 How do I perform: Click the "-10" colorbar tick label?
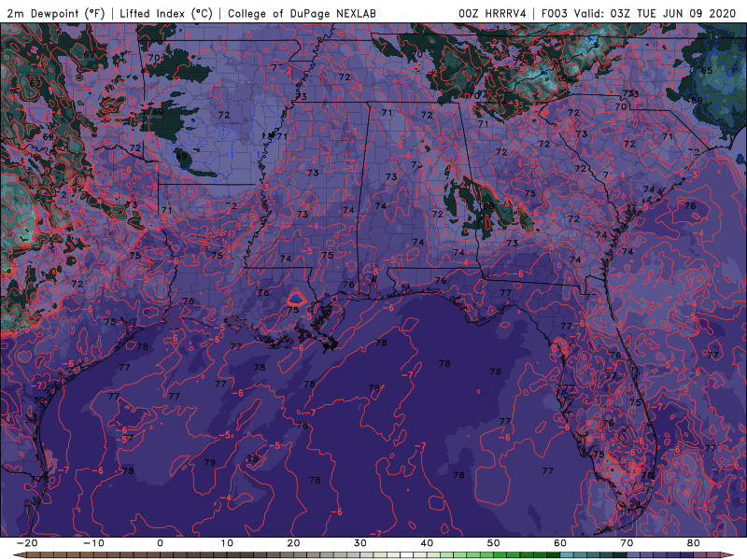[93, 543]
